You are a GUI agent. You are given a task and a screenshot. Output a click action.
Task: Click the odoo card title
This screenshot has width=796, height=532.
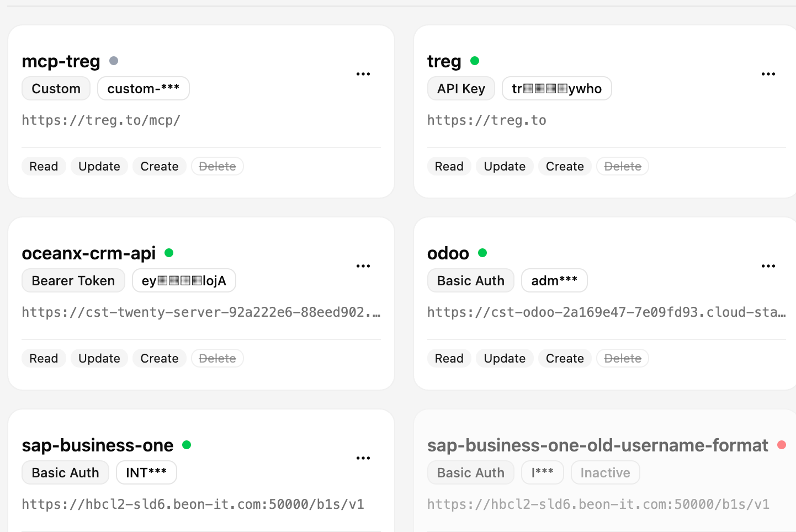coord(448,253)
